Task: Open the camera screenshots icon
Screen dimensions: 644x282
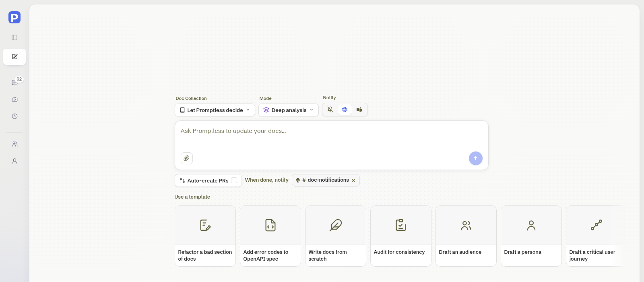Action: (x=14, y=99)
